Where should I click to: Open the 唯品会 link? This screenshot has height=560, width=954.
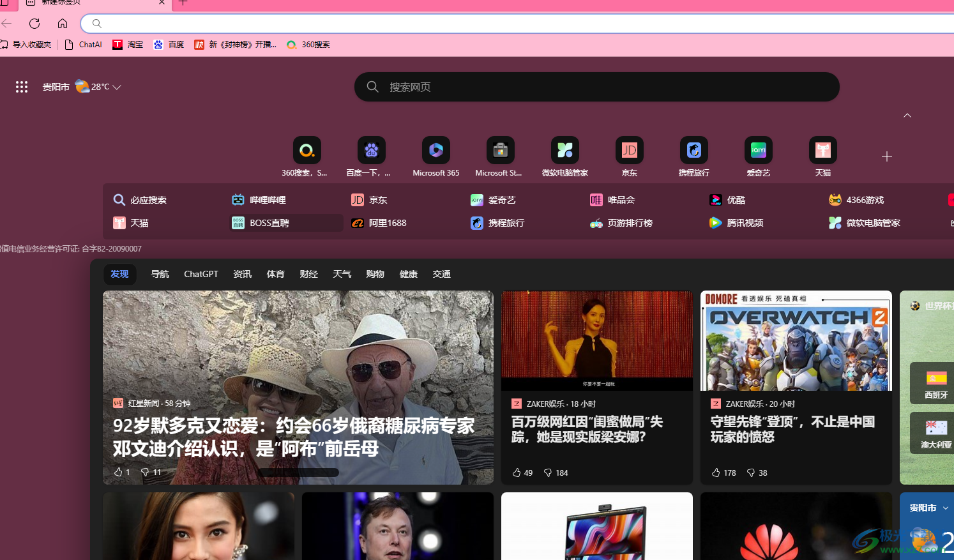point(612,200)
